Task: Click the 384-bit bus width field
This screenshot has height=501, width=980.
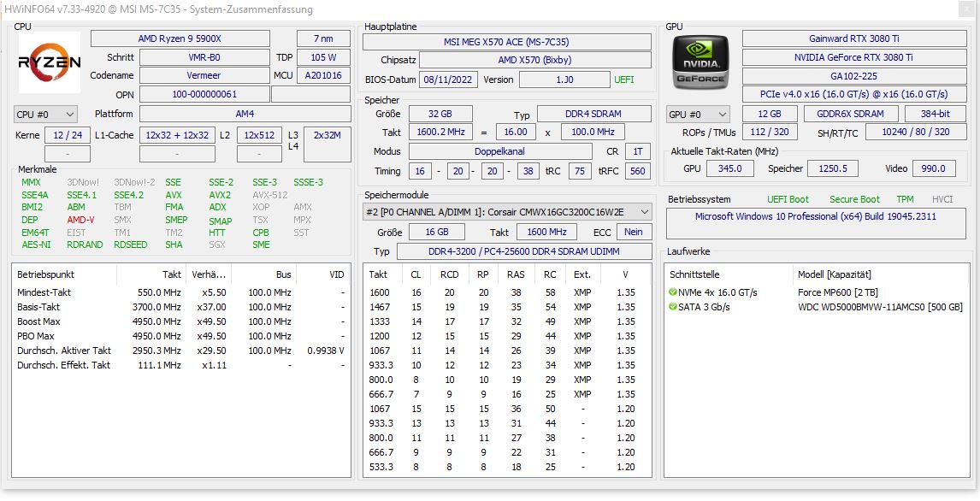Action: 936,115
